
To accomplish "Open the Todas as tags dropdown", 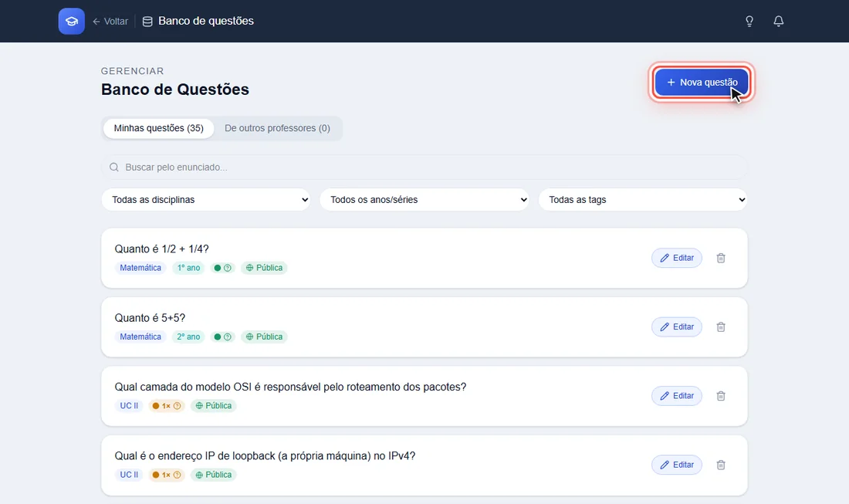I will [643, 200].
